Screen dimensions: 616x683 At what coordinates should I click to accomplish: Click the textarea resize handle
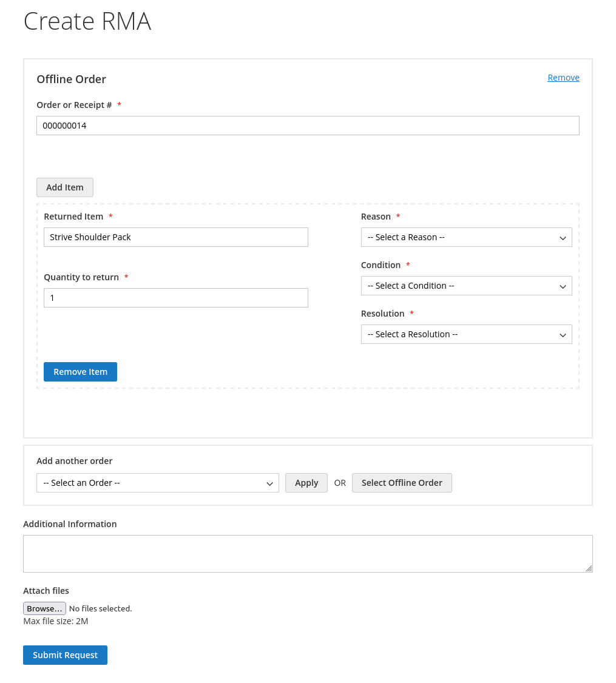coord(589,568)
